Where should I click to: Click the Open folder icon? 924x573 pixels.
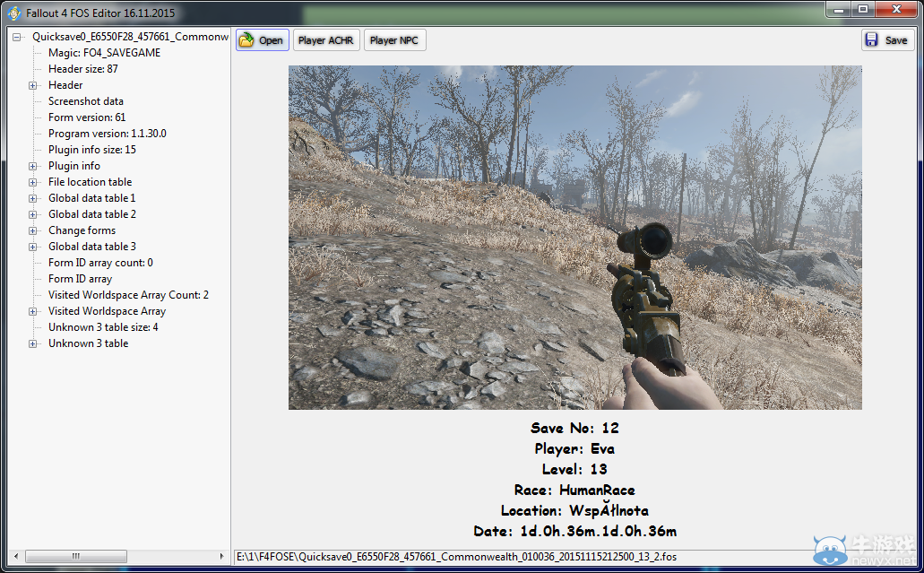point(247,40)
